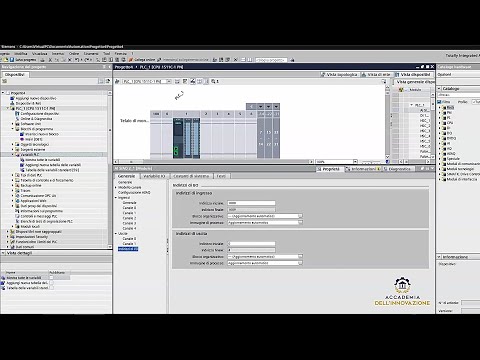Screen dimensions: 480x360
Task: Collapse the Blocchi di programma node
Action: [13, 129]
